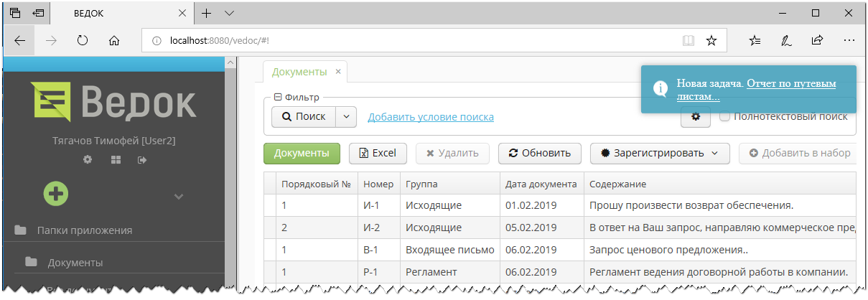Open user settings gear icon in sidebar
Screen dimensions: 868x300
pos(88,159)
